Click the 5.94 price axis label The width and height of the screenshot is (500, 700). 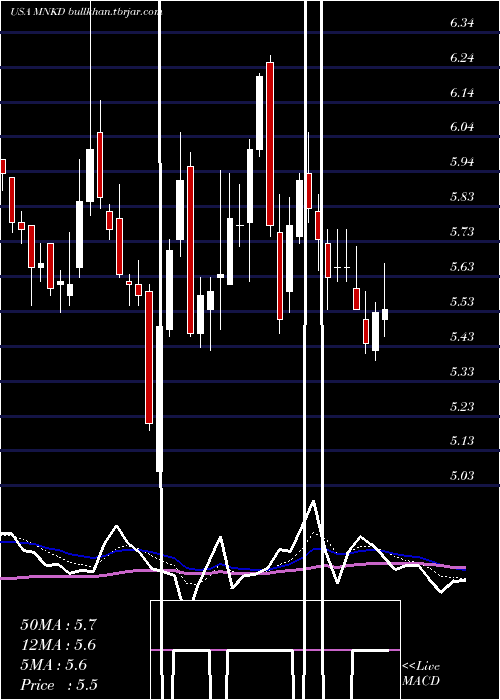462,162
